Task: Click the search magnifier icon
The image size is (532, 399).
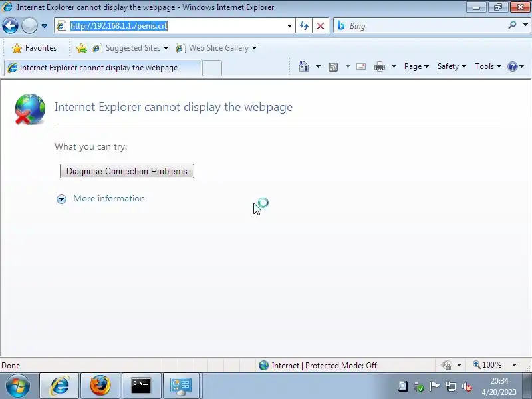Action: pyautogui.click(x=512, y=25)
